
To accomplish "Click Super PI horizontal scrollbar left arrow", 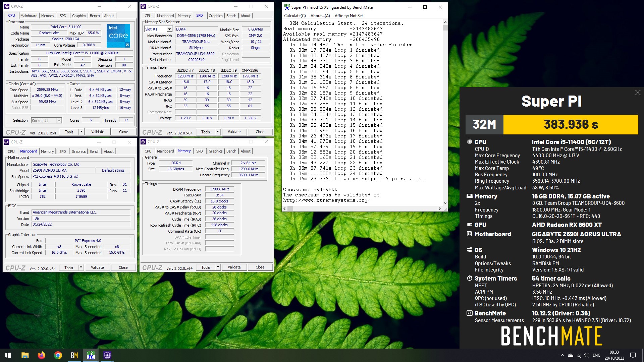I will pos(285,208).
